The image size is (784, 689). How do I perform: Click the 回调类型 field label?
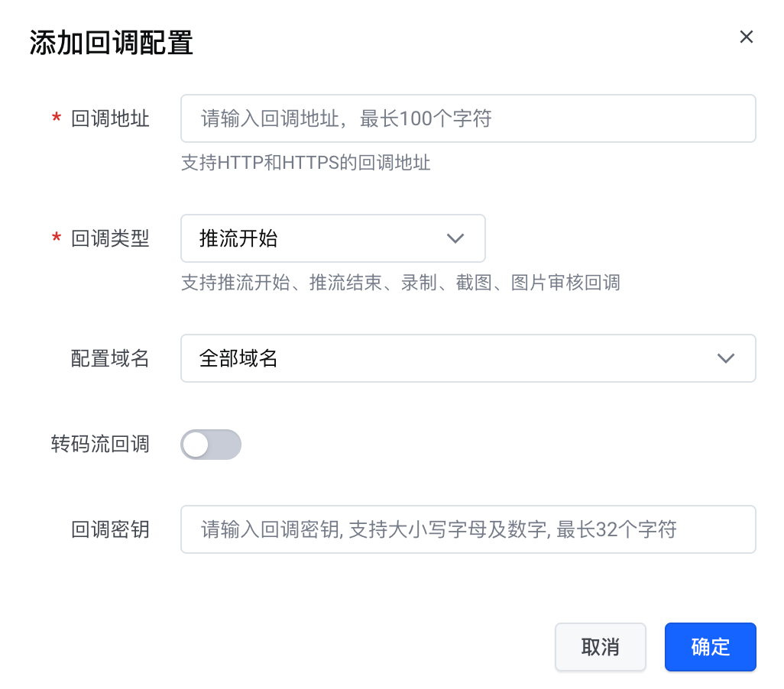110,239
